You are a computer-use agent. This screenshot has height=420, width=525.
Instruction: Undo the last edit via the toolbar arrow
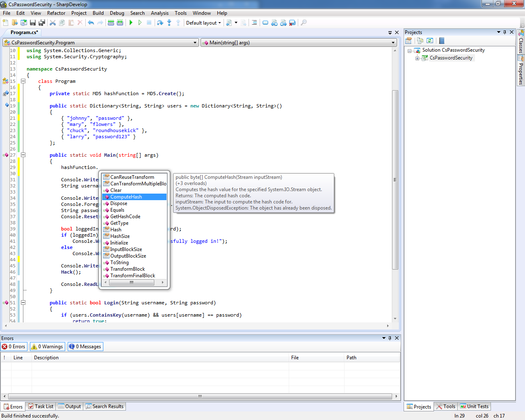pyautogui.click(x=91, y=23)
